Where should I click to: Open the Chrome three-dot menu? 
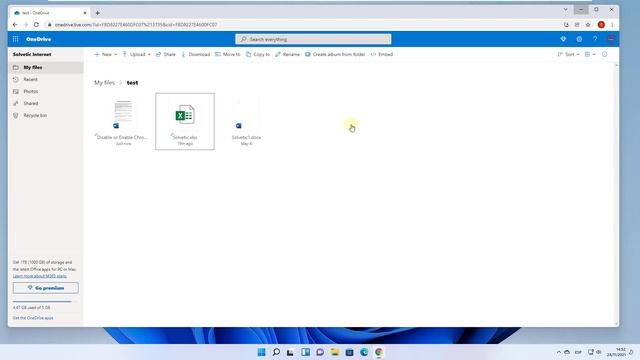tap(612, 24)
